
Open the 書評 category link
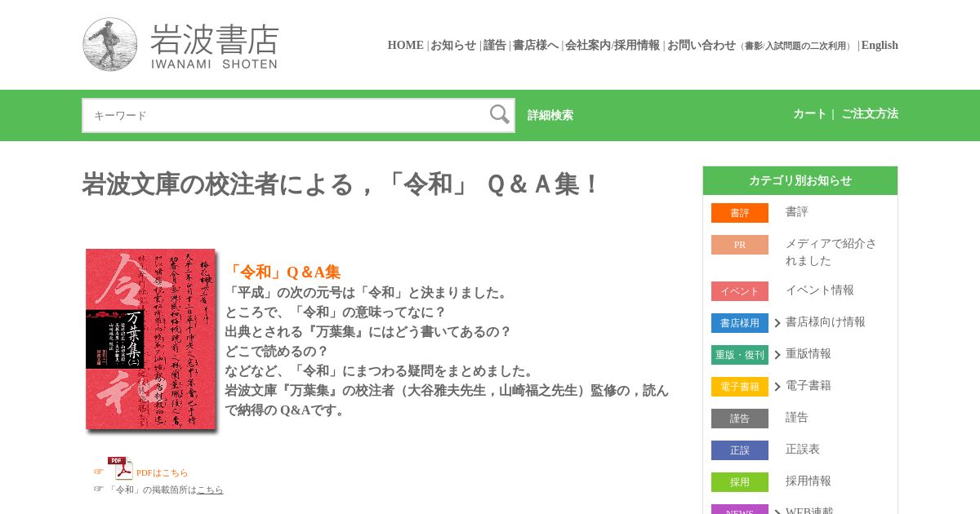(x=797, y=212)
